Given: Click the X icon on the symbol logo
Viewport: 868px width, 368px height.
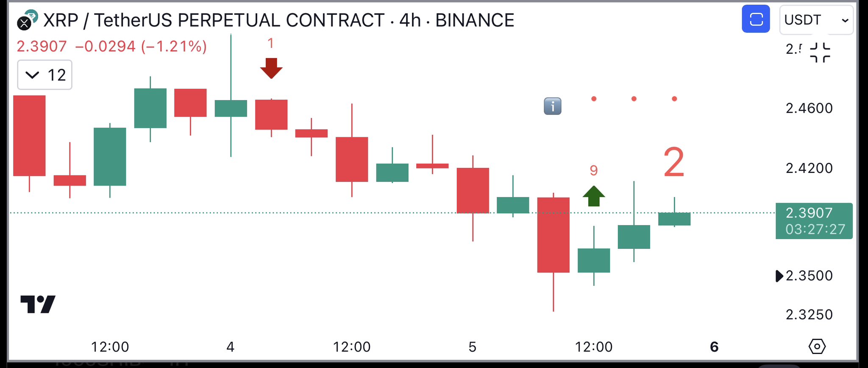Looking at the screenshot, I should click(x=24, y=22).
